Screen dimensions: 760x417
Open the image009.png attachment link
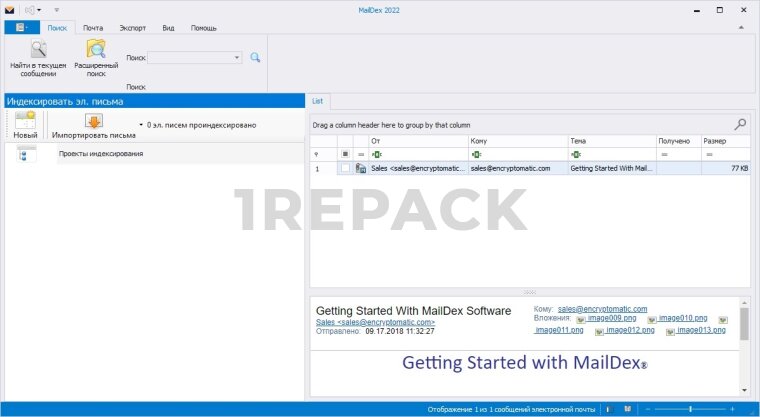click(x=614, y=318)
